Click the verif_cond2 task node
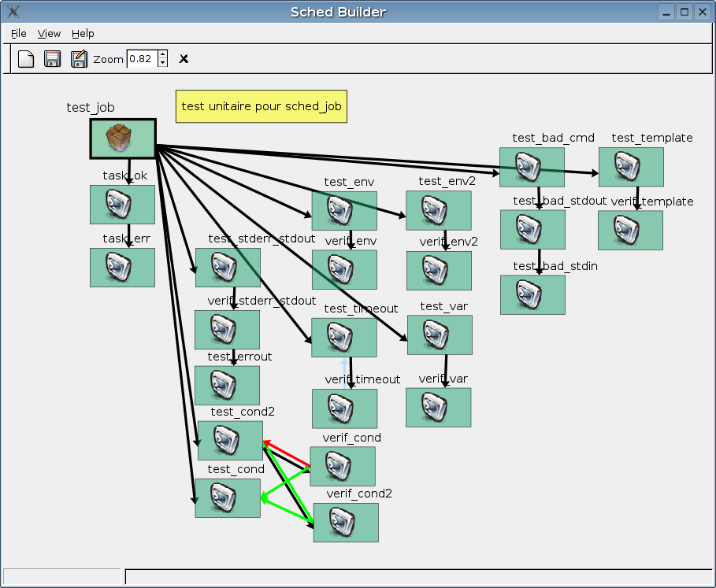This screenshot has width=716, height=588. tap(346, 523)
